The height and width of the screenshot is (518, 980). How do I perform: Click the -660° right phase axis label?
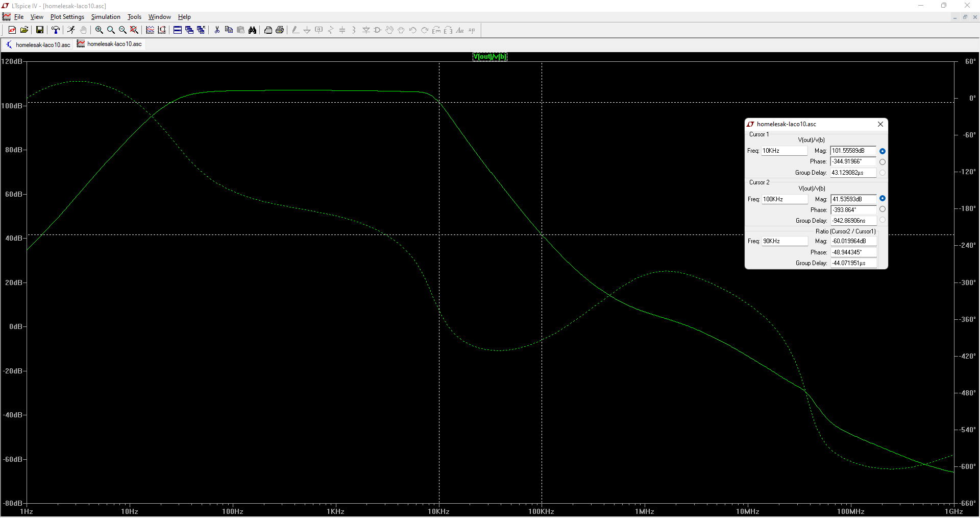tap(967, 503)
